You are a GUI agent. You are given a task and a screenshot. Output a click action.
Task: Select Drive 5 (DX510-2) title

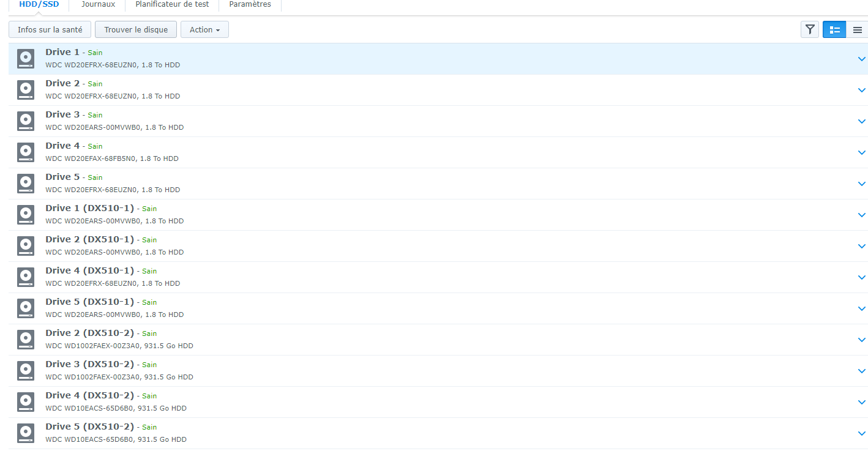89,427
